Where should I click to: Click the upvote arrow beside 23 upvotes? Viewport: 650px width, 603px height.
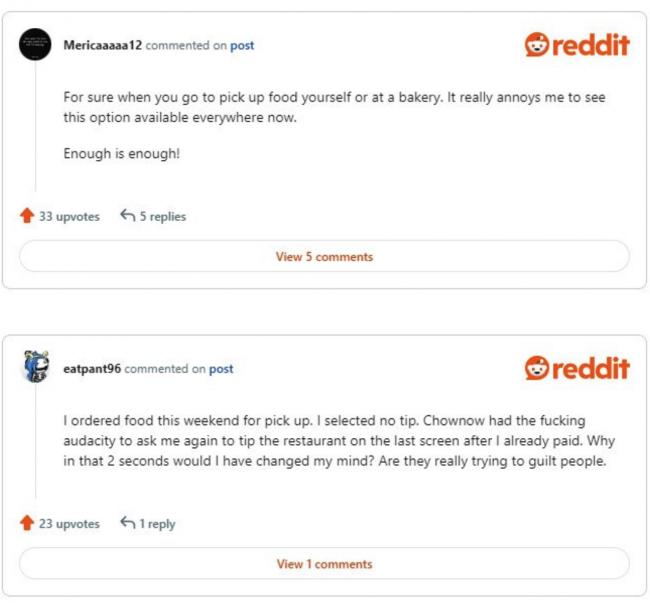coord(27,523)
